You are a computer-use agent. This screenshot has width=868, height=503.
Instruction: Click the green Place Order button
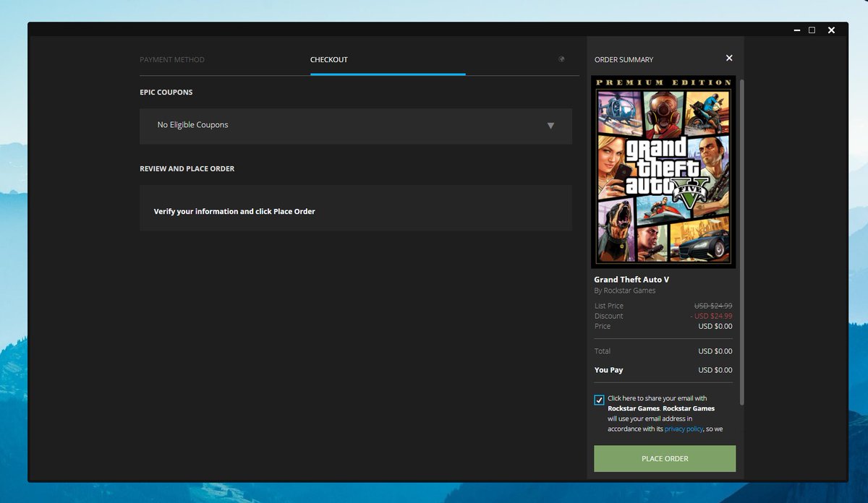[x=665, y=459]
